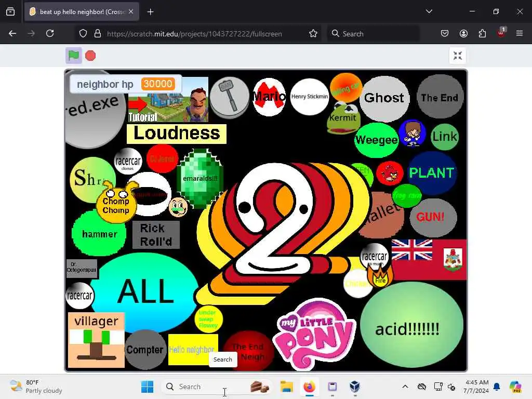532x399 pixels.
Task: Click the Scratch URL address bar
Action: pos(194,34)
